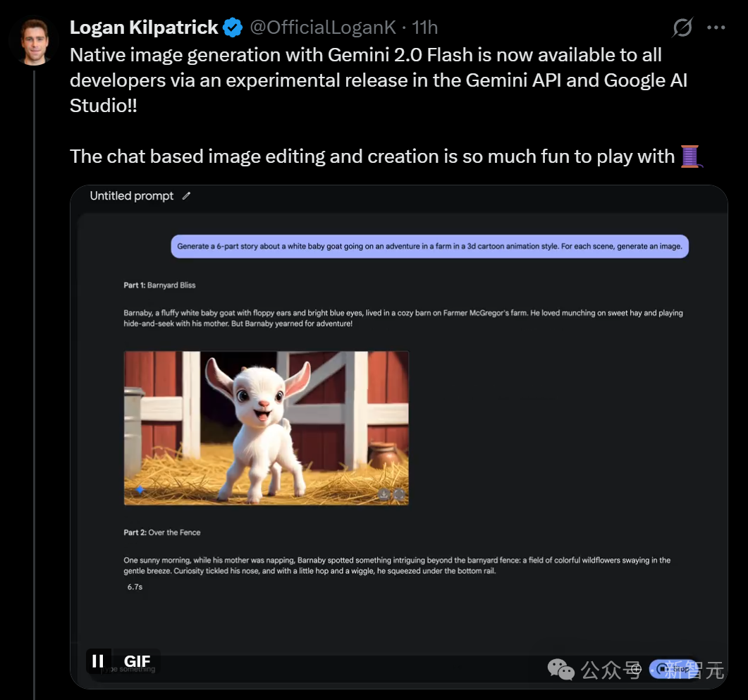Click the 11h timestamp
Image resolution: width=748 pixels, height=700 pixels.
[425, 28]
